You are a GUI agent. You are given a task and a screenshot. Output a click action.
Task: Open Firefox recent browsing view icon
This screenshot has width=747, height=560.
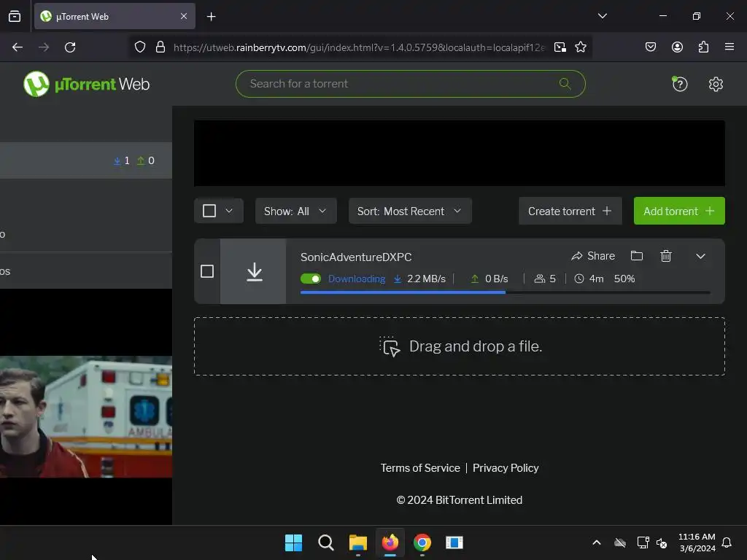click(15, 16)
